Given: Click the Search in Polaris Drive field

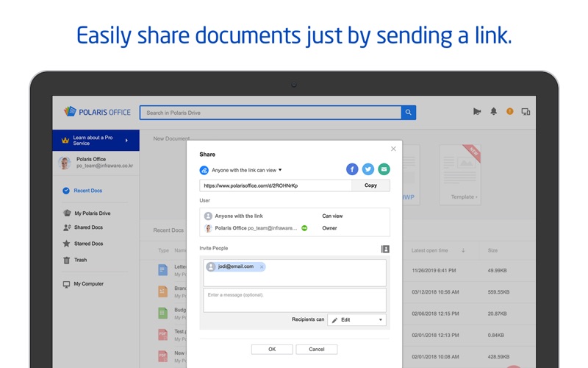Looking at the screenshot, I should click(x=270, y=113).
